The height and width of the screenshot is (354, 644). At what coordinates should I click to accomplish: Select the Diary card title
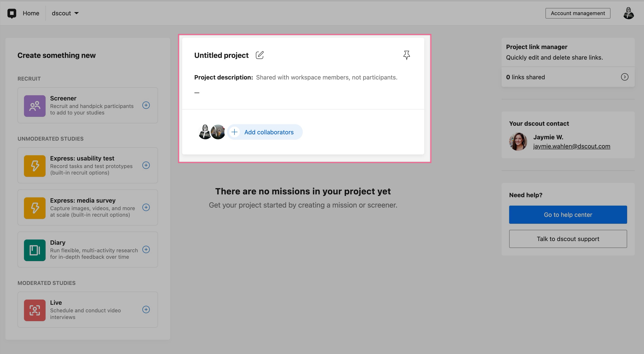[x=57, y=243]
